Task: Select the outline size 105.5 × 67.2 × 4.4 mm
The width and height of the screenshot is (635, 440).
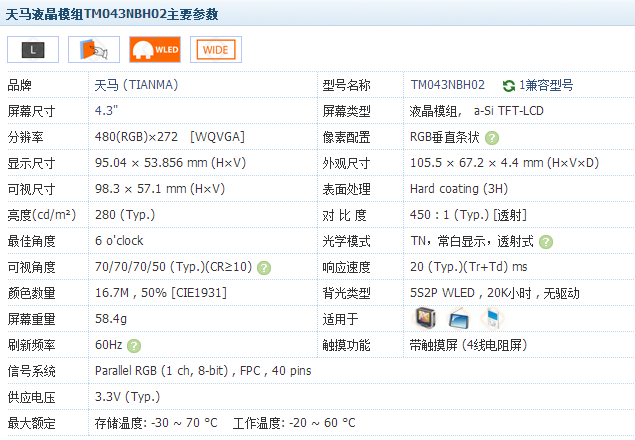Action: [x=504, y=163]
